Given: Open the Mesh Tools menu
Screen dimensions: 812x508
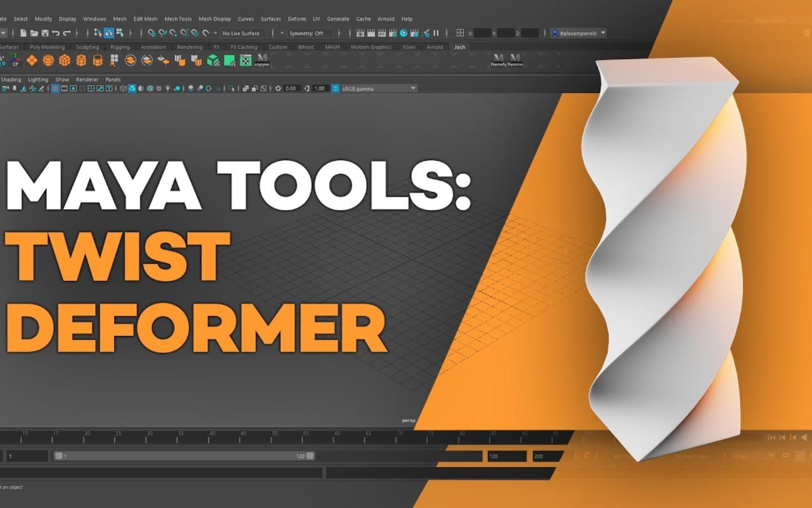Looking at the screenshot, I should (x=178, y=19).
